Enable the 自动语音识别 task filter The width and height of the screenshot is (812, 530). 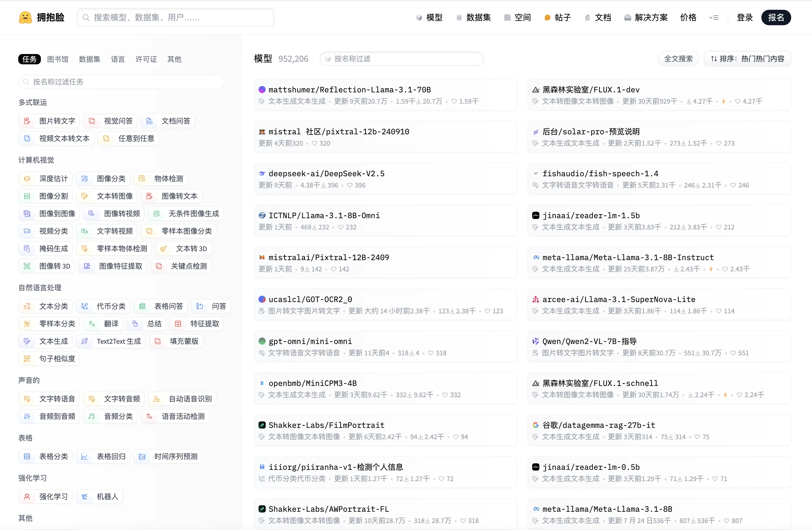(182, 399)
